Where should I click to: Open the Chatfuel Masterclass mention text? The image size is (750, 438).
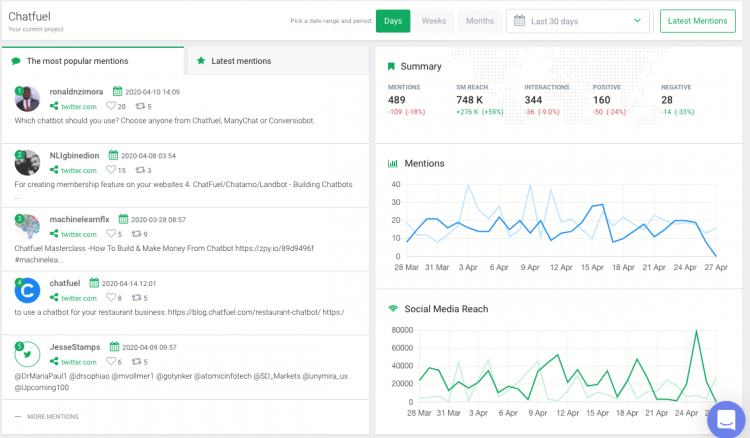coord(164,254)
